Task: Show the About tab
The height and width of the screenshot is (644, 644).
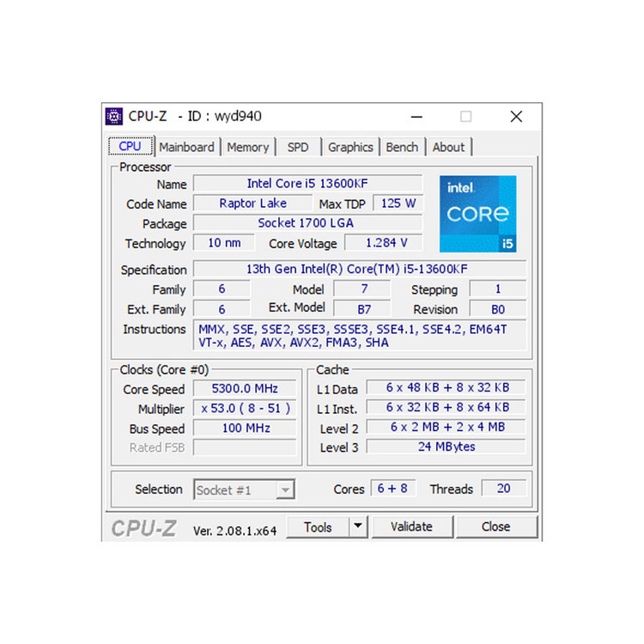Action: pos(448,147)
